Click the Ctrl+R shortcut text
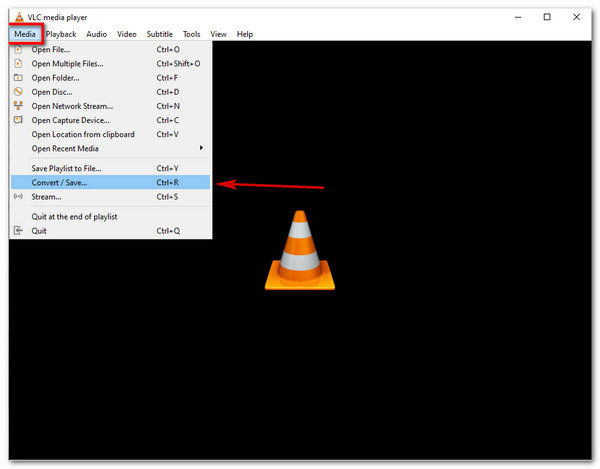600x469 pixels. pos(168,182)
